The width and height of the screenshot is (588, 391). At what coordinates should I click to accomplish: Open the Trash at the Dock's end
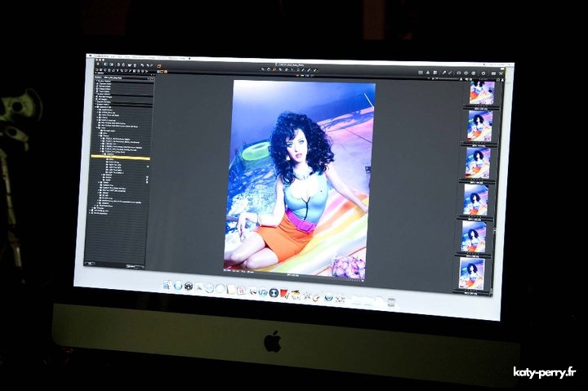coord(391,302)
